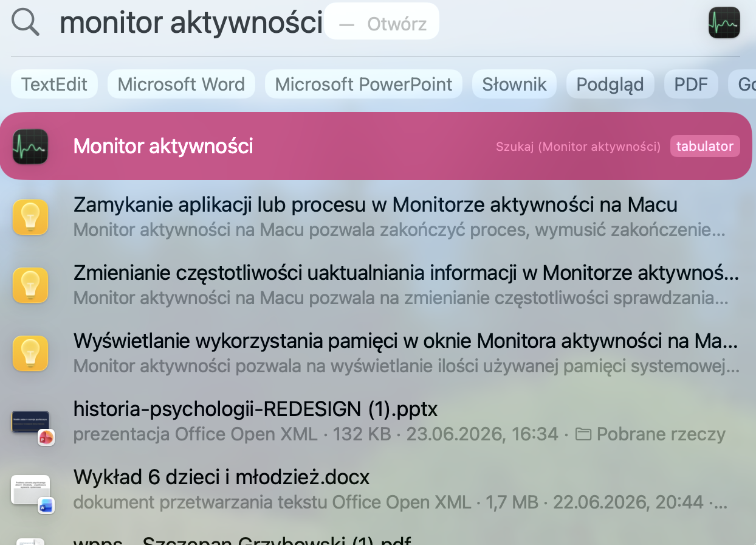The height and width of the screenshot is (545, 756).
Task: Click the 'tabulator' key hint badge
Action: [705, 146]
